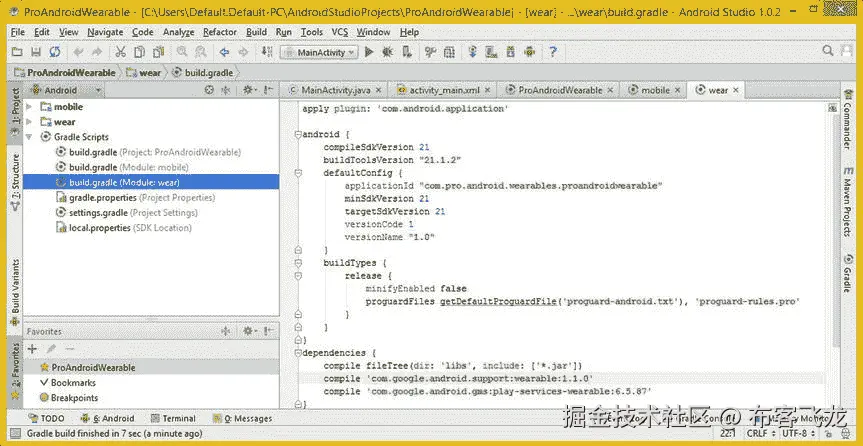The width and height of the screenshot is (863, 446).
Task: Open the File menu
Action: 18,32
